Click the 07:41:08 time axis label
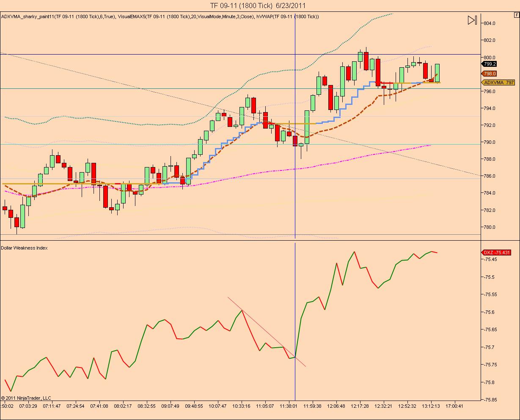520x420 pixels. (x=99, y=406)
